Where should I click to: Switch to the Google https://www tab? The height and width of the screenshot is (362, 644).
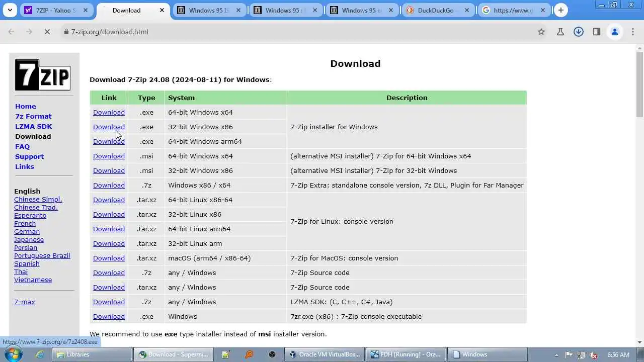[x=514, y=10]
